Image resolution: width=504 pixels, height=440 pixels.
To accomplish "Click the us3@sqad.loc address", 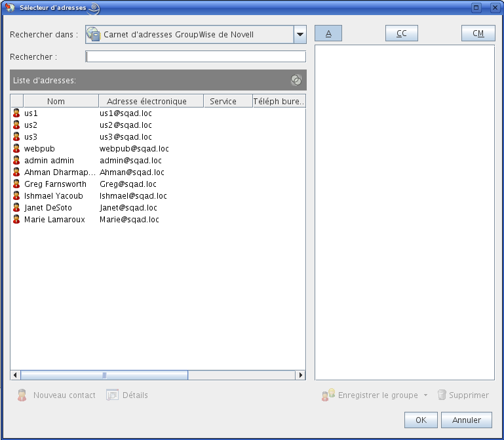I will pyautogui.click(x=126, y=136).
